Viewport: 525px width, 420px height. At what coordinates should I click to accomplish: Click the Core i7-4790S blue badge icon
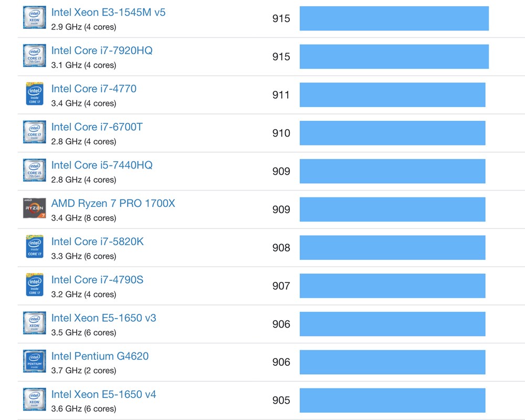(x=34, y=285)
